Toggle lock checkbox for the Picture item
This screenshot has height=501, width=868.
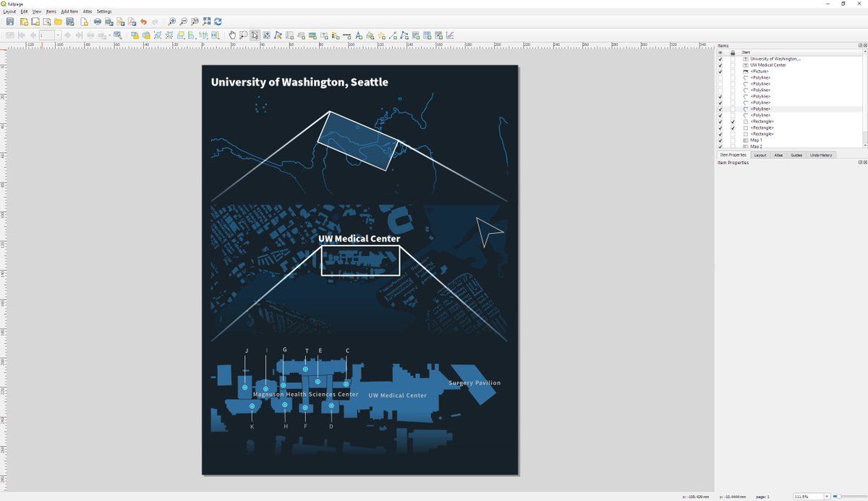click(x=733, y=72)
